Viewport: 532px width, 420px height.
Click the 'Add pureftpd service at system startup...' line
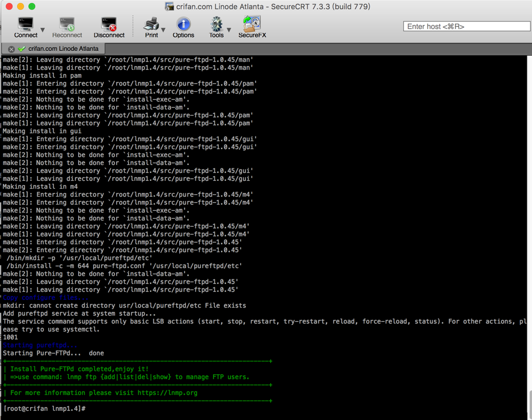pos(79,313)
